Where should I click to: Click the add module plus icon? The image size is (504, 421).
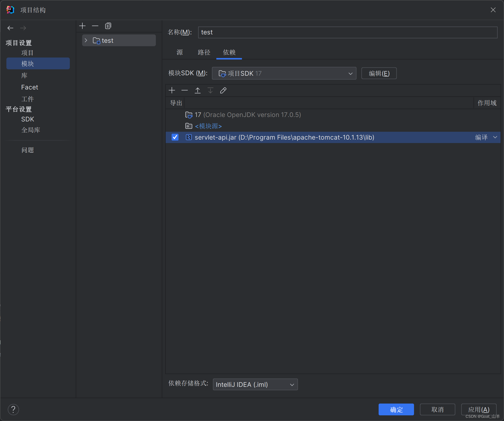click(x=82, y=26)
